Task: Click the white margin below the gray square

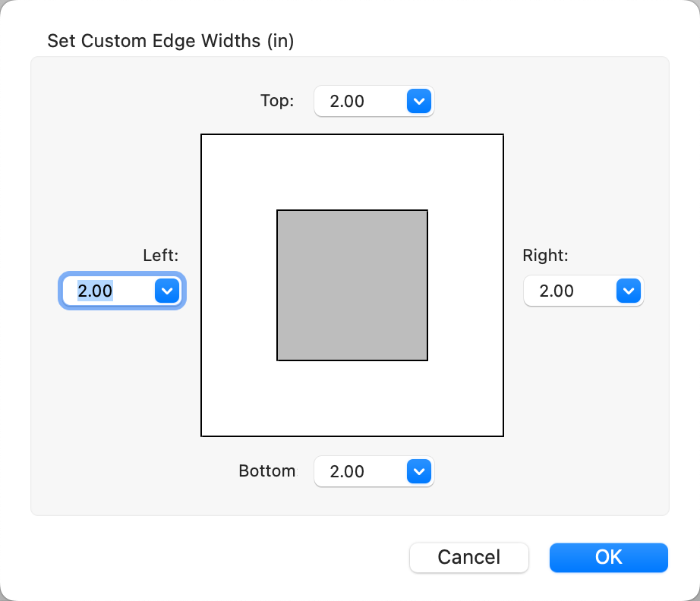Action: point(352,398)
